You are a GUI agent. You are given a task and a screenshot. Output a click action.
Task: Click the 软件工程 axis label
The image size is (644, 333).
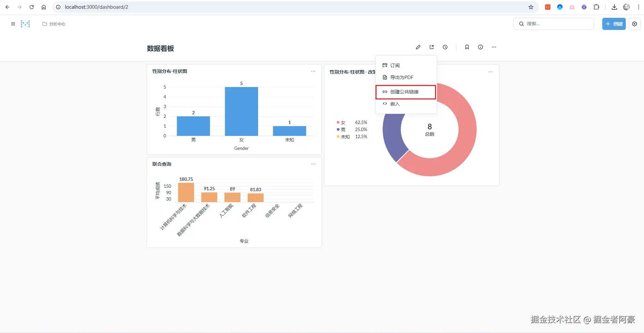click(x=249, y=210)
